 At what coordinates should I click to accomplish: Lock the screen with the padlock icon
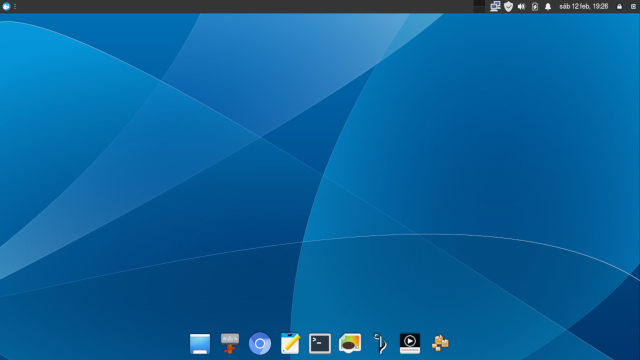(x=619, y=6)
